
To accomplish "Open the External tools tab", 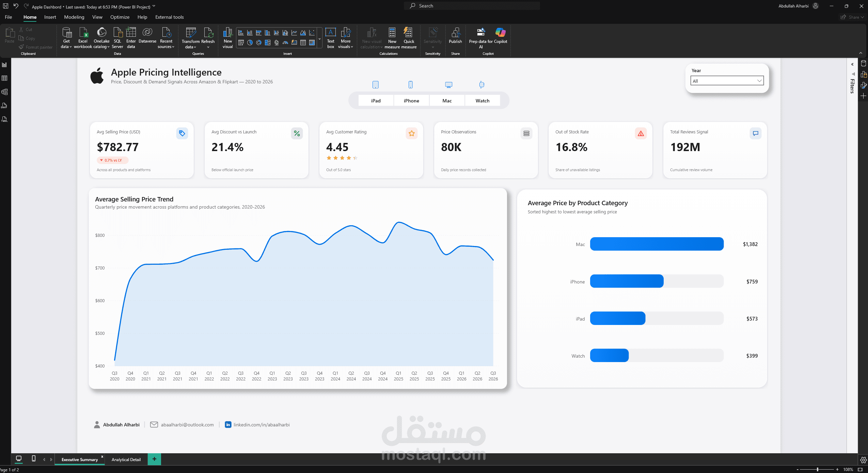I will coord(169,17).
